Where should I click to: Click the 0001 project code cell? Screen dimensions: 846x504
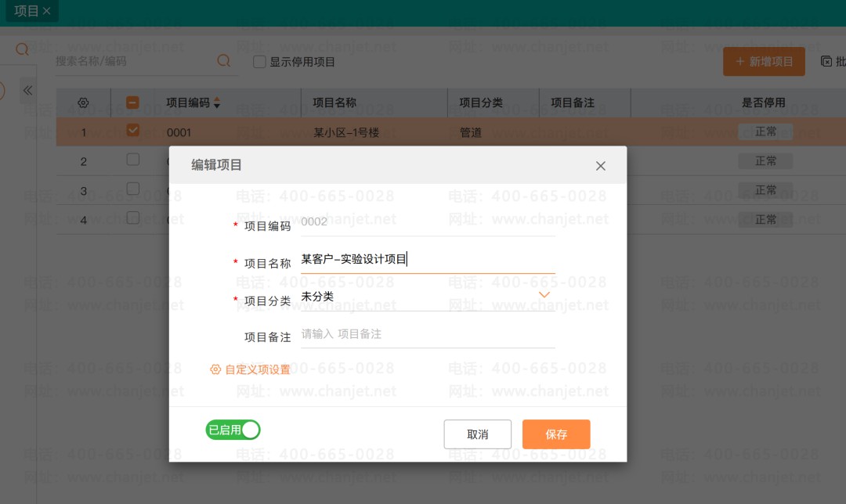[179, 132]
